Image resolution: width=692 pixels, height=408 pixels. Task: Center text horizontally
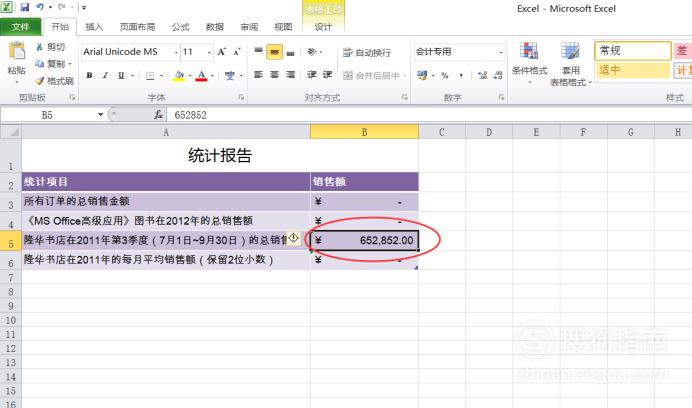275,75
